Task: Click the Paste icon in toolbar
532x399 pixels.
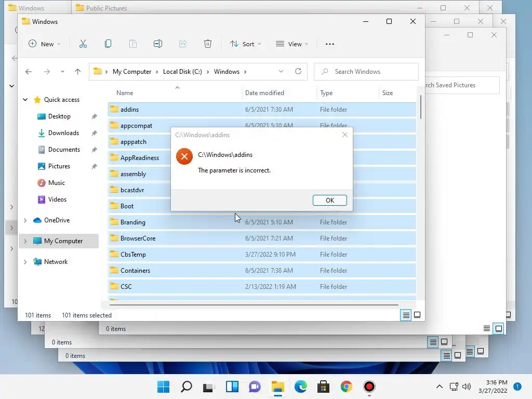Action: point(133,44)
